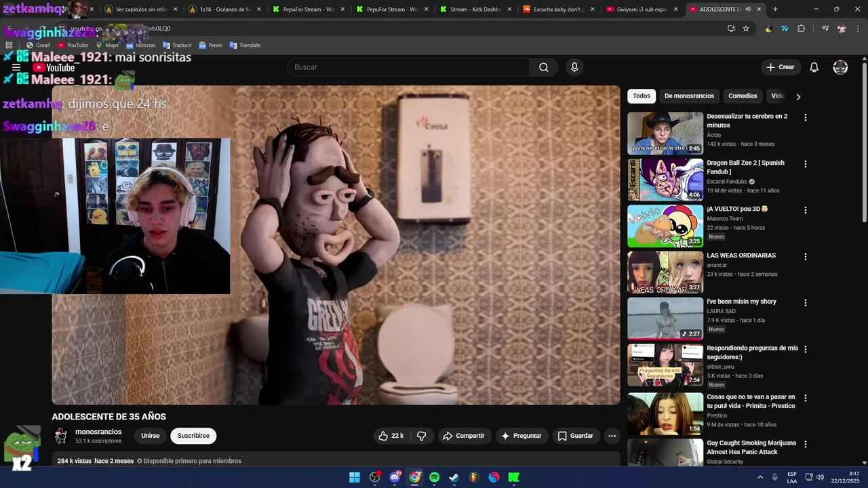Open Kick app from the taskbar
This screenshot has width=868, height=488.
click(513, 477)
